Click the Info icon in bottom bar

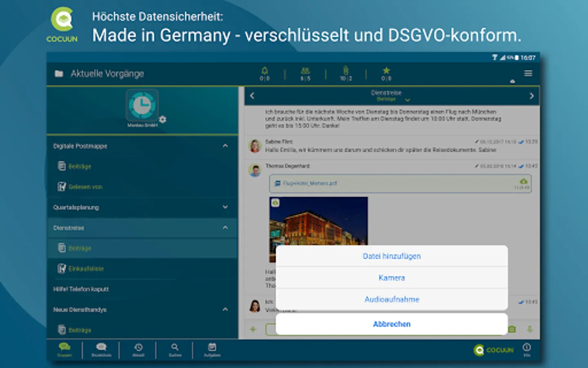527,350
